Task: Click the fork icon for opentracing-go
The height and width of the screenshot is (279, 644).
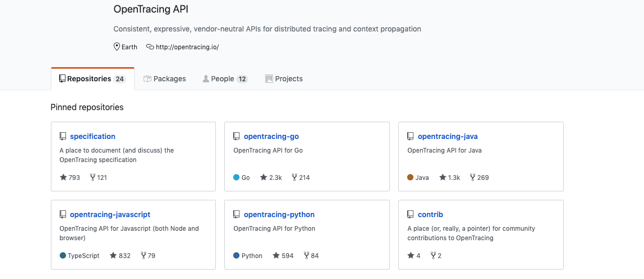Action: tap(294, 177)
